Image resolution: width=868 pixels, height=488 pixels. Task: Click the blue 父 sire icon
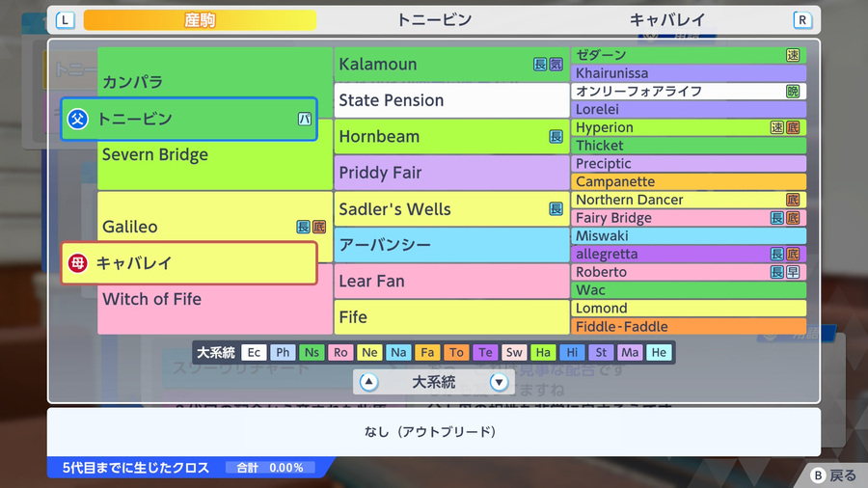(77, 119)
